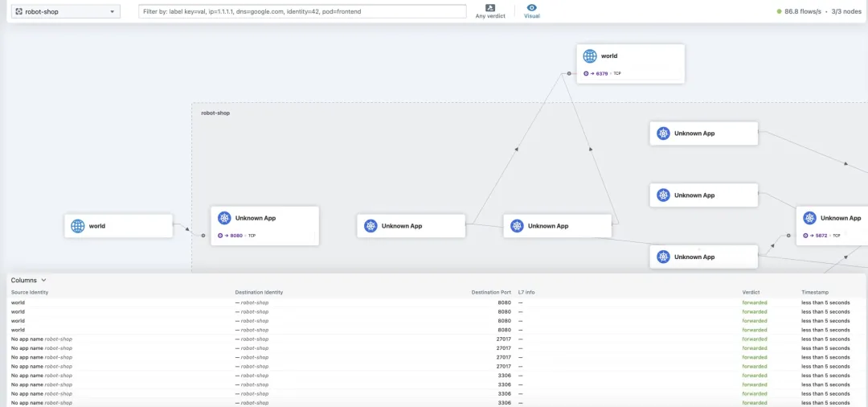The height and width of the screenshot is (407, 868).
Task: Click Kubernetes icon on Unknown App 5672 card
Action: (x=809, y=218)
